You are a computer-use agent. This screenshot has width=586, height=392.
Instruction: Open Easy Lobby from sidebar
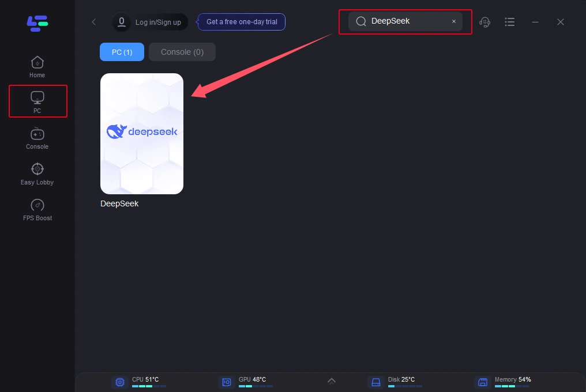point(37,174)
